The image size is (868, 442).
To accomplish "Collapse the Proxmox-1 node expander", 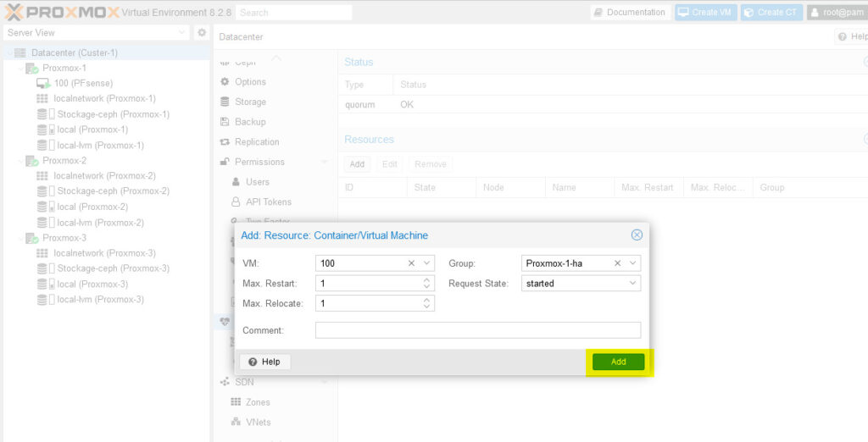I will (x=21, y=68).
